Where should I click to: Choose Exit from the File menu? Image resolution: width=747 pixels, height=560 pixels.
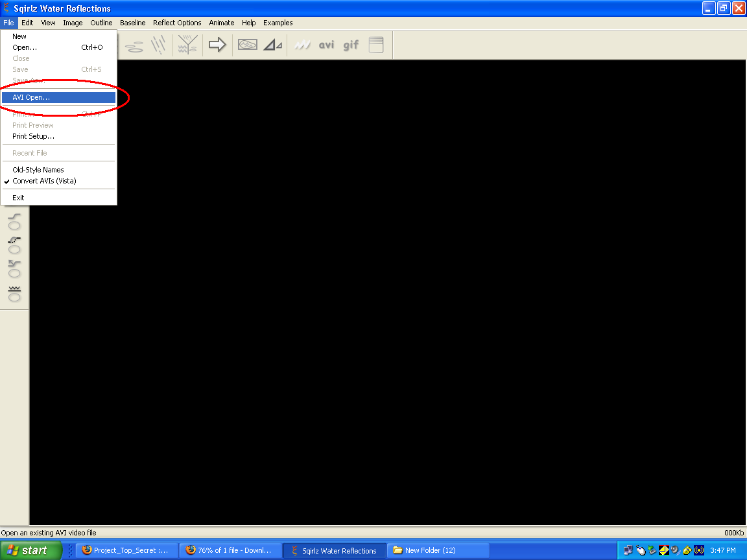58,198
